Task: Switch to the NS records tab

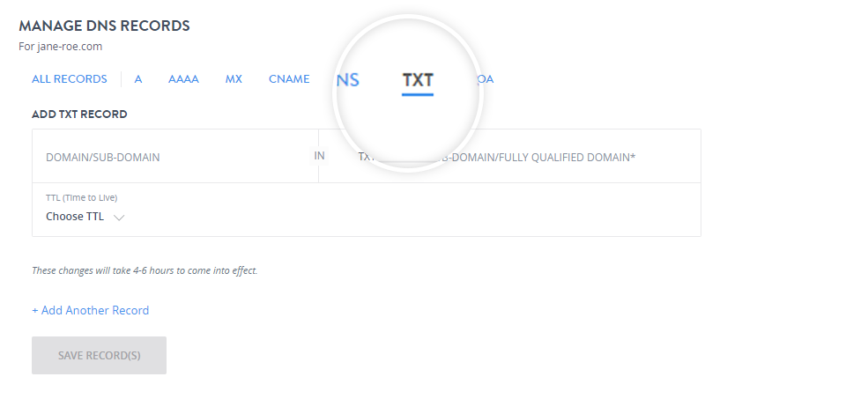Action: click(x=348, y=80)
